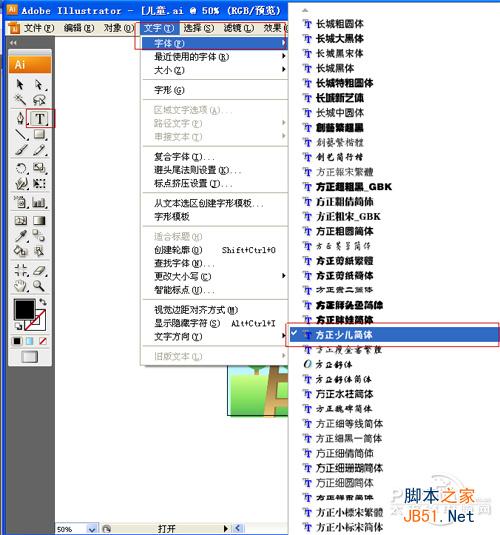Activate the Hand tool
500x535 pixels.
(20, 286)
